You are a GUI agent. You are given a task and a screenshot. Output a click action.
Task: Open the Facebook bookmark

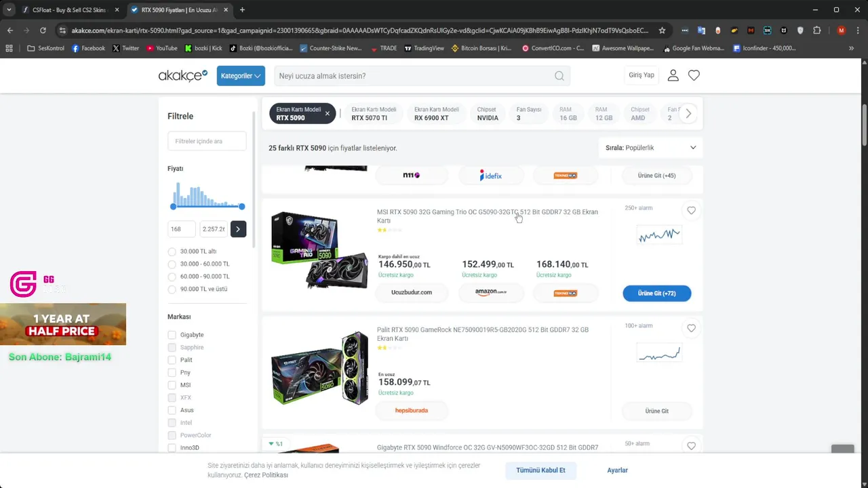(x=88, y=48)
